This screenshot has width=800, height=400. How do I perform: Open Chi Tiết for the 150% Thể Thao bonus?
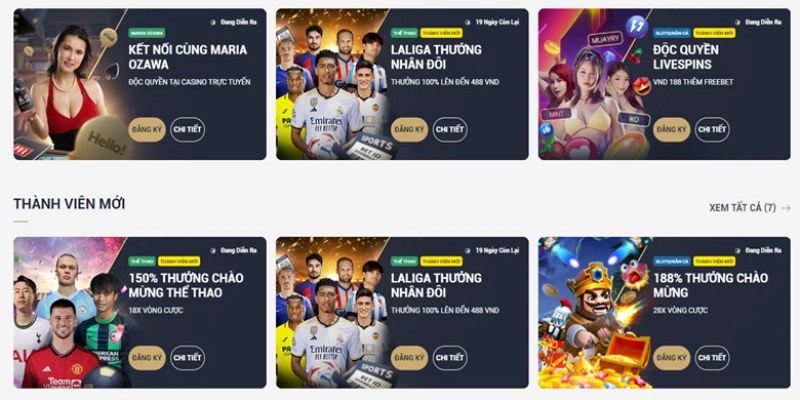coord(187,358)
